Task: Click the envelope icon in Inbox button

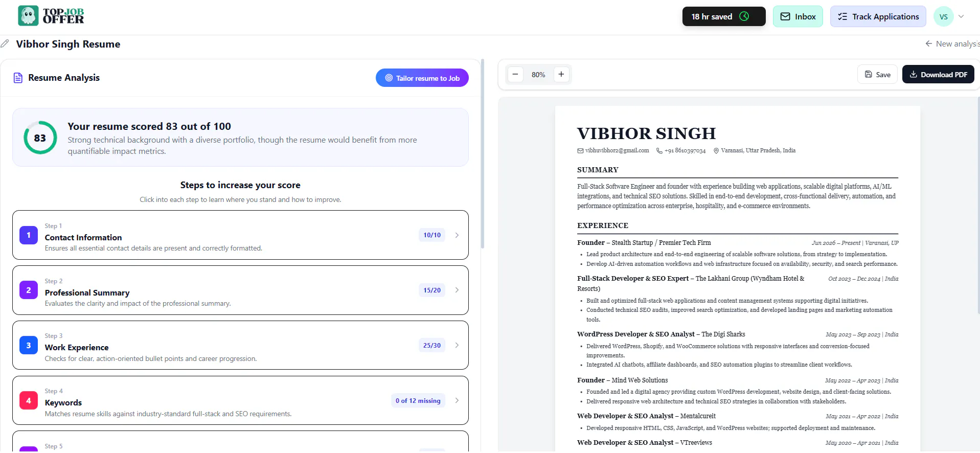Action: (785, 16)
